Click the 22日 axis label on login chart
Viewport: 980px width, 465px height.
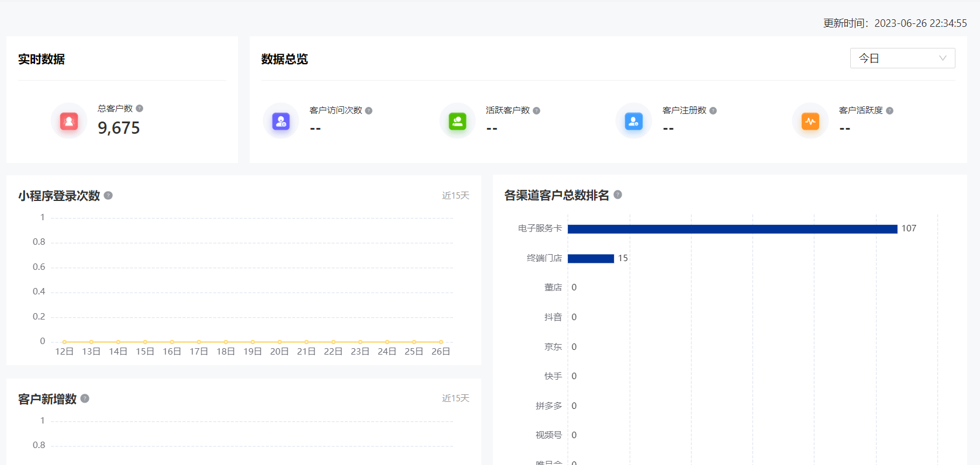333,352
